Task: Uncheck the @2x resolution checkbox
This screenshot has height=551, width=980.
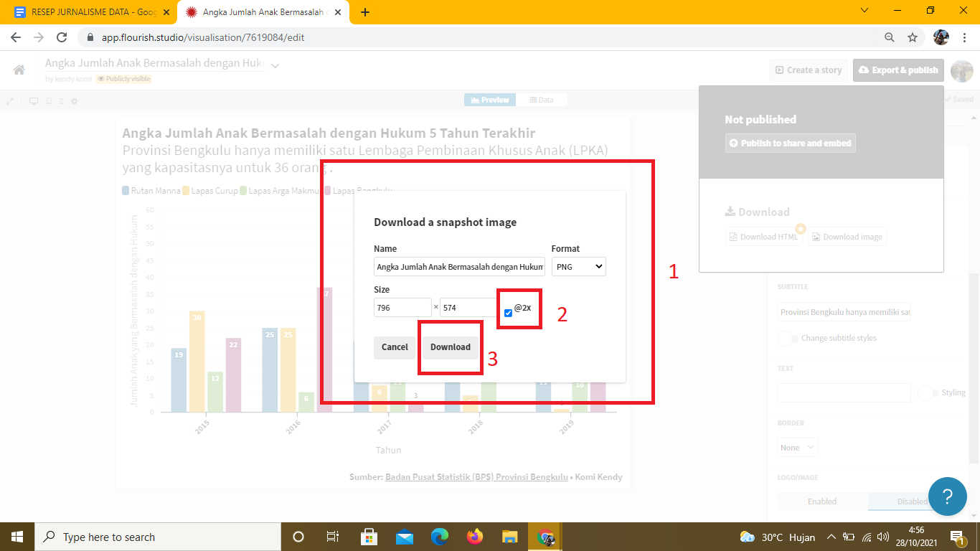Action: tap(508, 313)
